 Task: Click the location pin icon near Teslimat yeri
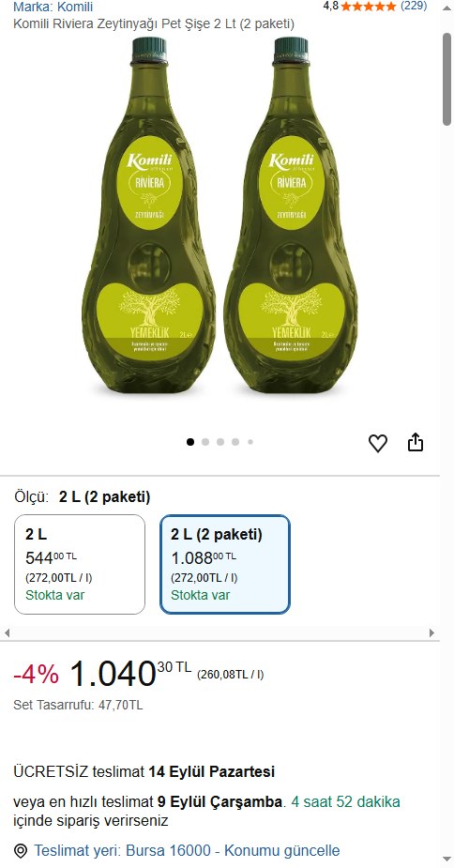point(21,850)
